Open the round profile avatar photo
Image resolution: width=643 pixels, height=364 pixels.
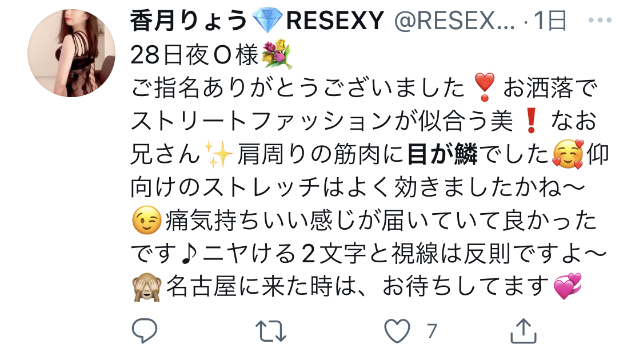pyautogui.click(x=71, y=53)
